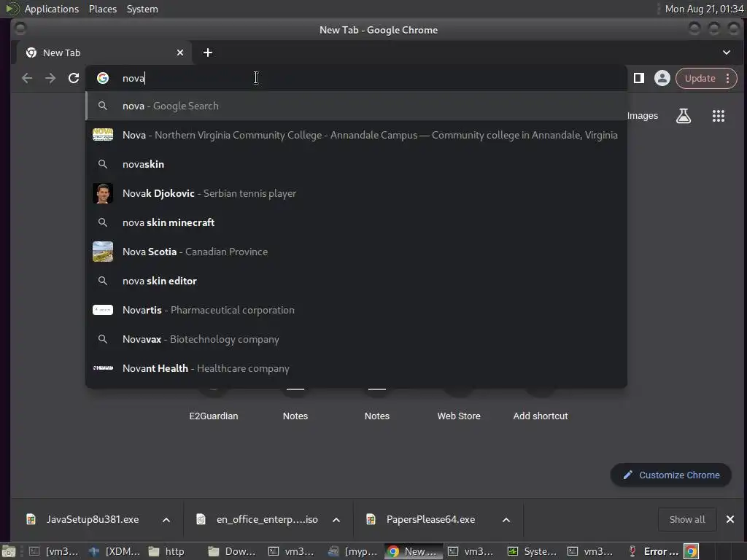This screenshot has height=560, width=747.
Task: Select Novartis pharmaceutical suggestion
Action: point(356,310)
